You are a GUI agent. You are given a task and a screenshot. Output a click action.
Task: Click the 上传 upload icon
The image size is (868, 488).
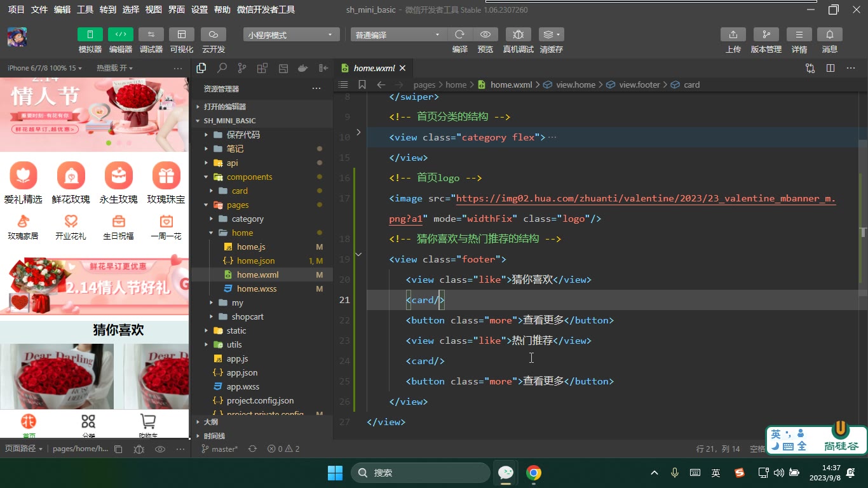pos(733,34)
